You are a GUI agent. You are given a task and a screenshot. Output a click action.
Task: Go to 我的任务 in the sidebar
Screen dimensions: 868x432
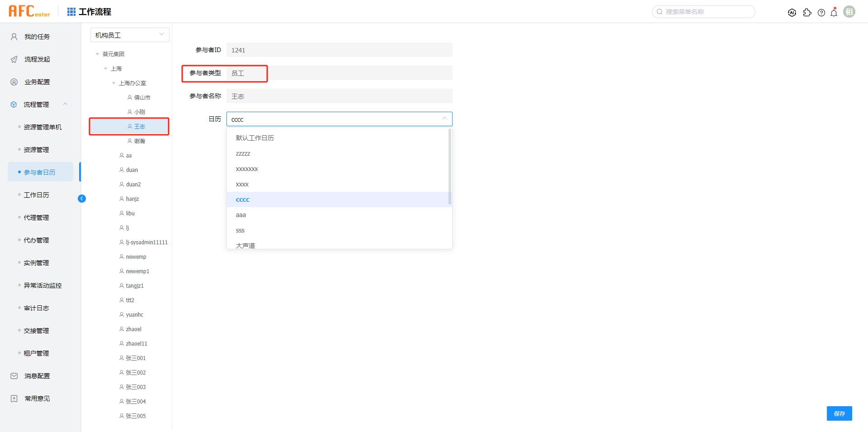point(37,37)
